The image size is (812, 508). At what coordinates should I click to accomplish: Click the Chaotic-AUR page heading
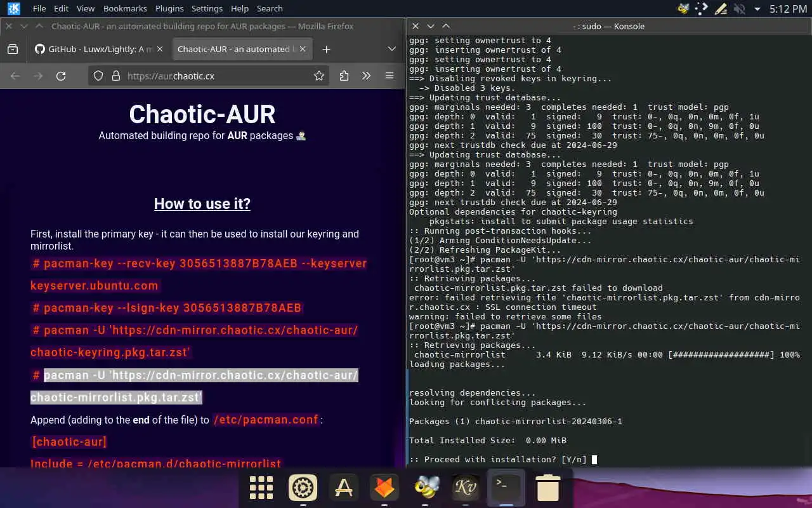click(x=202, y=114)
